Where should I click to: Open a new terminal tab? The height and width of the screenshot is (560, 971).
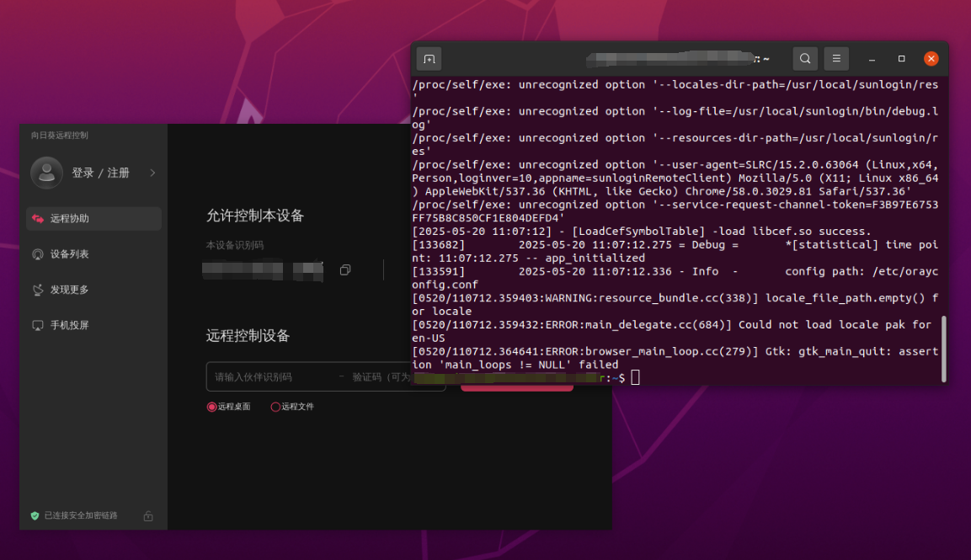[429, 59]
